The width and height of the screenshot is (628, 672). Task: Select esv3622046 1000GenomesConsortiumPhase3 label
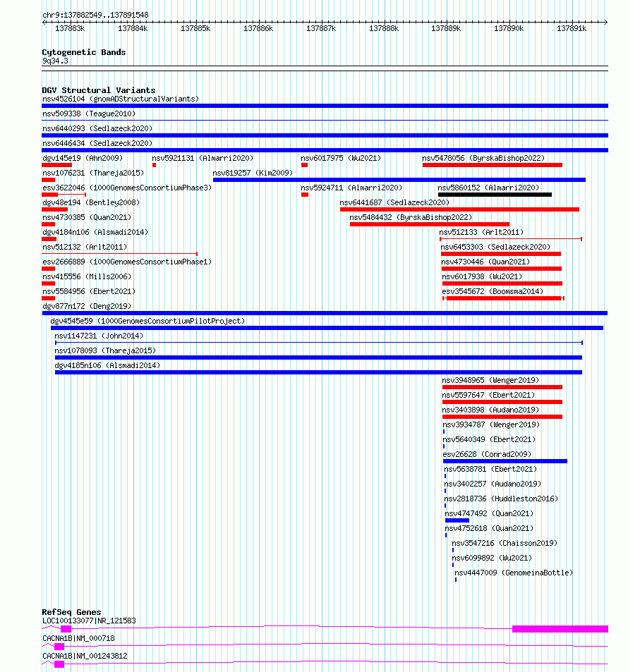(x=127, y=188)
